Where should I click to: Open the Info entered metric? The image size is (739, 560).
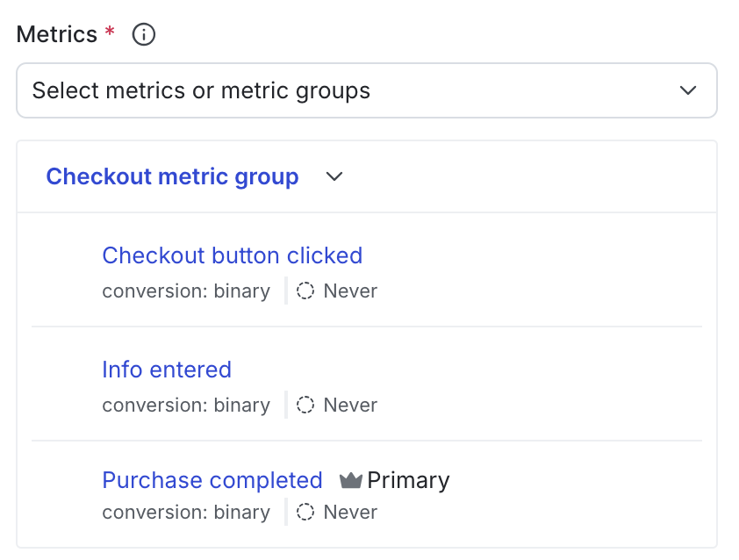coord(166,370)
